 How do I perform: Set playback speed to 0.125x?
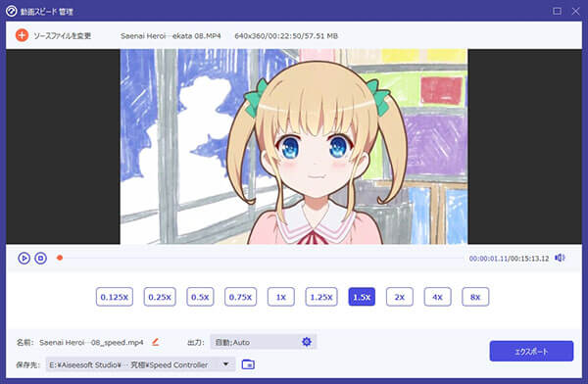115,297
